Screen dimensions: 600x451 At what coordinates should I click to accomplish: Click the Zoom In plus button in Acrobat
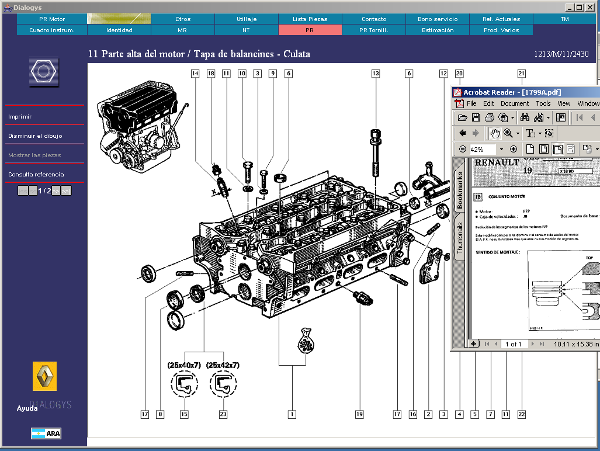pyautogui.click(x=514, y=149)
